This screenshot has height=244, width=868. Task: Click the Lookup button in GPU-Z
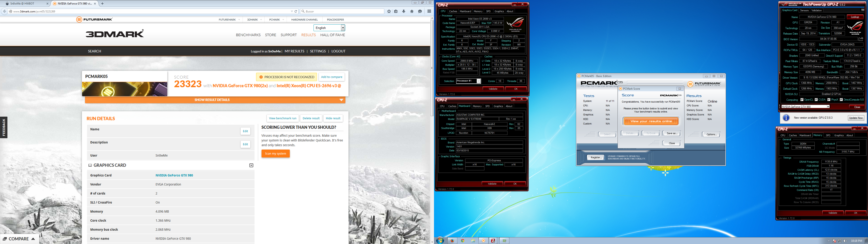coord(855,17)
